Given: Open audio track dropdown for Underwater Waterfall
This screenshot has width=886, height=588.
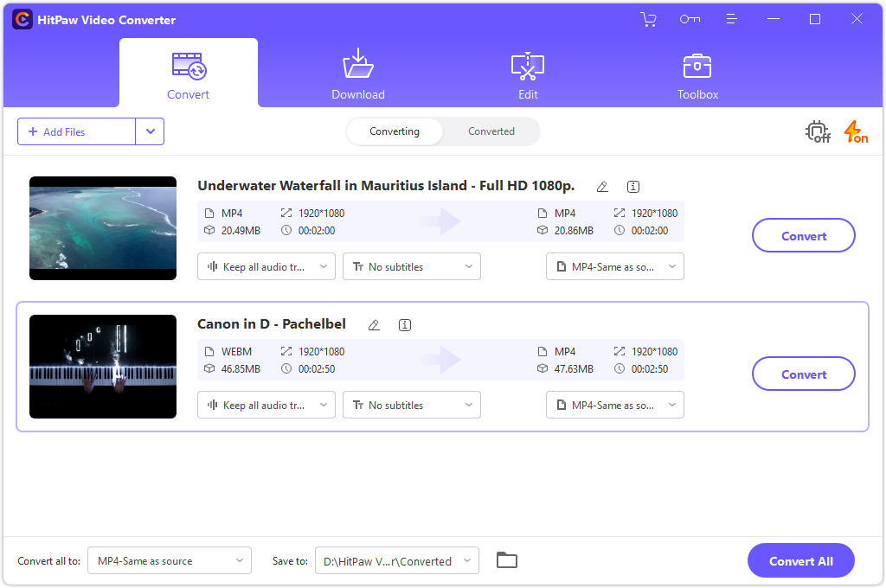Looking at the screenshot, I should point(266,266).
